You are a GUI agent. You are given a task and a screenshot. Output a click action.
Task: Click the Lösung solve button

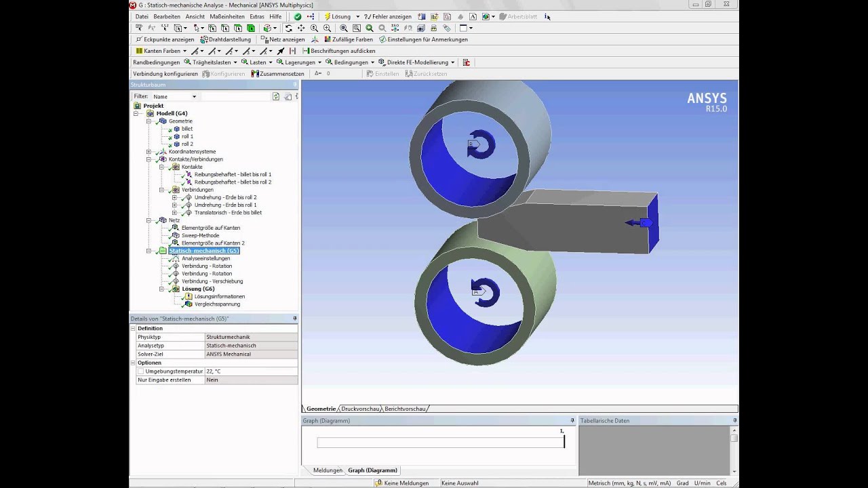click(x=337, y=16)
